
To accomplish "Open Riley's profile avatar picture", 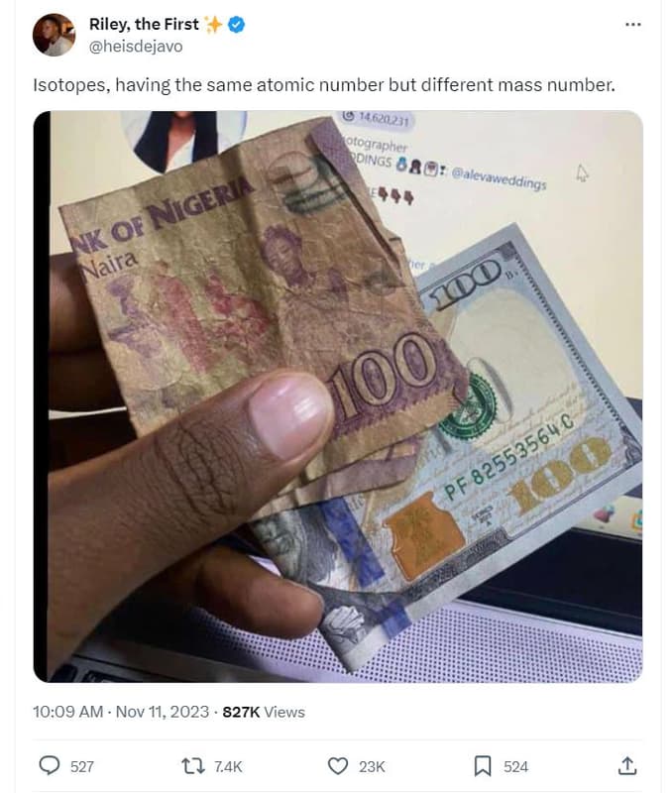I will click(54, 35).
